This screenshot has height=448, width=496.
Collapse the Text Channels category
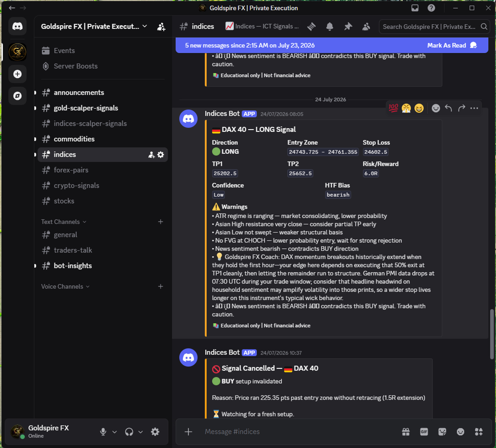pyautogui.click(x=64, y=222)
